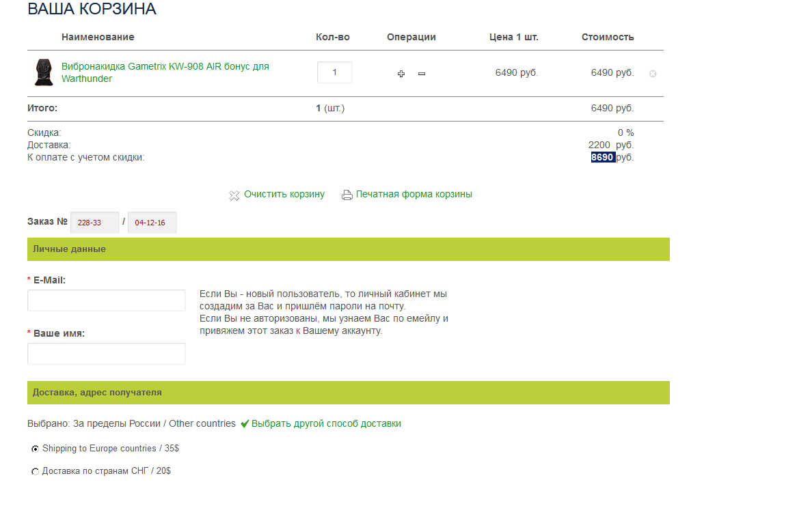The height and width of the screenshot is (506, 812).
Task: Select Доставка по странам СНГ / 20$
Action: [35, 472]
